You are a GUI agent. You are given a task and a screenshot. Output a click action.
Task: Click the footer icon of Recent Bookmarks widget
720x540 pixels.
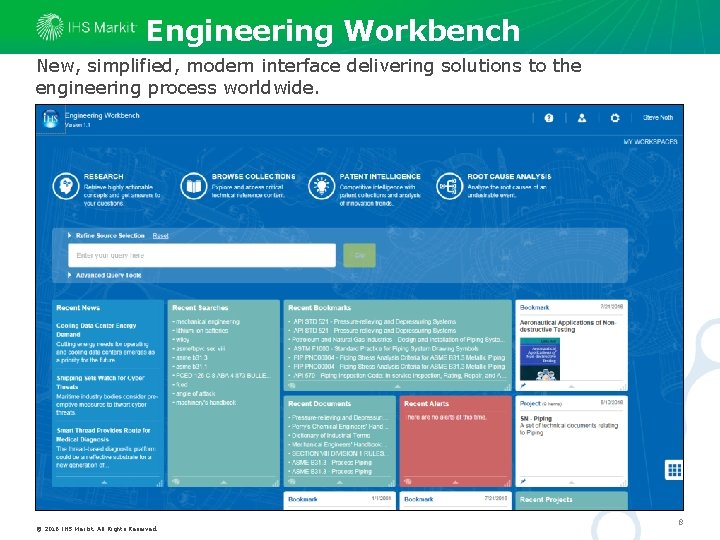click(x=292, y=386)
